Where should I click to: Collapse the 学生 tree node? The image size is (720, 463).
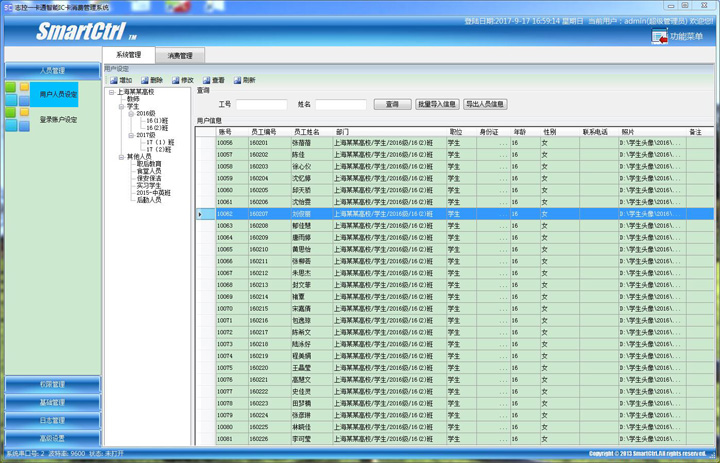121,106
